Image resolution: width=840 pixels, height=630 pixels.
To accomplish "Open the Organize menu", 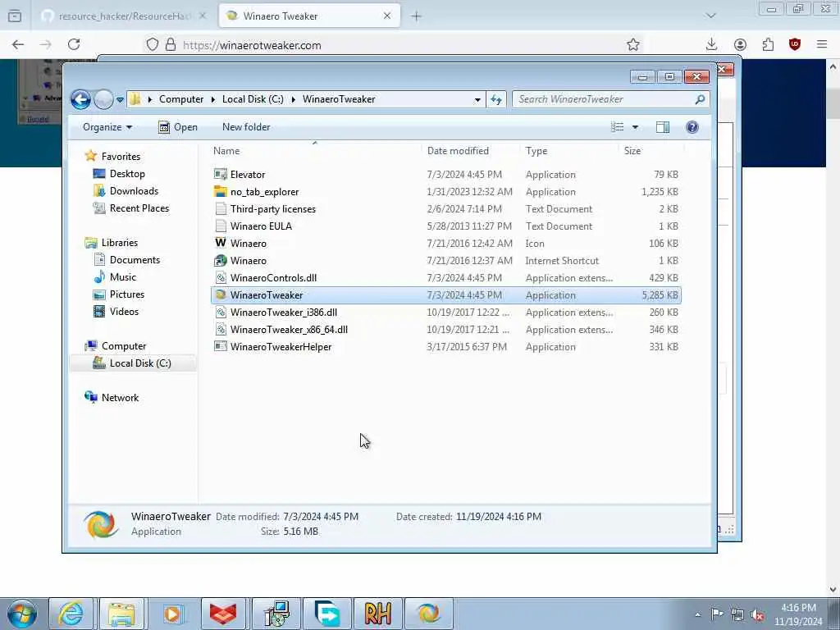I will [107, 127].
